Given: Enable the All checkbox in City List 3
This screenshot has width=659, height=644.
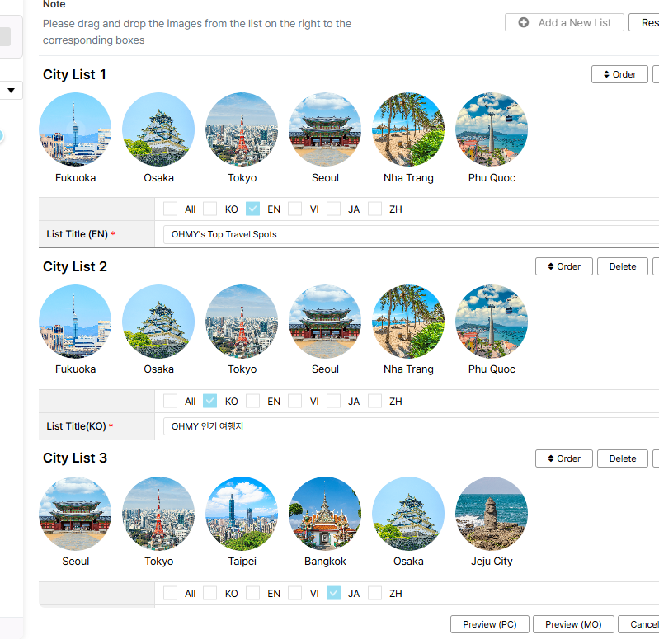Looking at the screenshot, I should pos(171,593).
